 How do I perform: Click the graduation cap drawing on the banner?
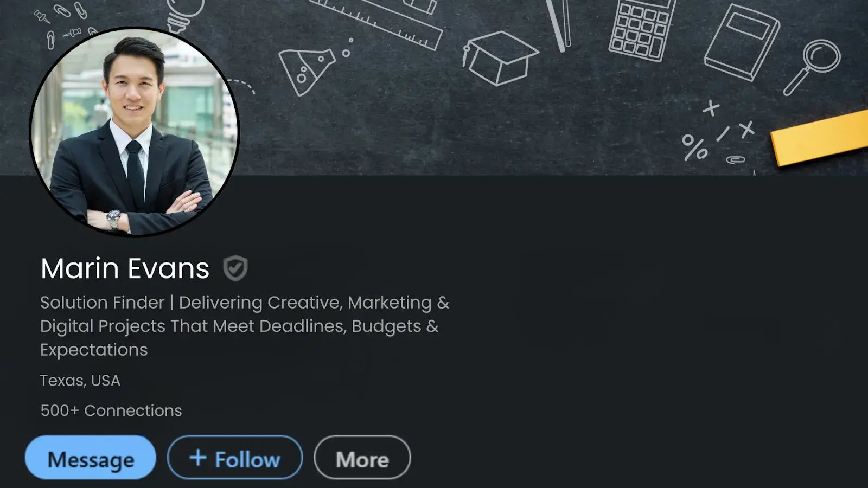tap(499, 57)
